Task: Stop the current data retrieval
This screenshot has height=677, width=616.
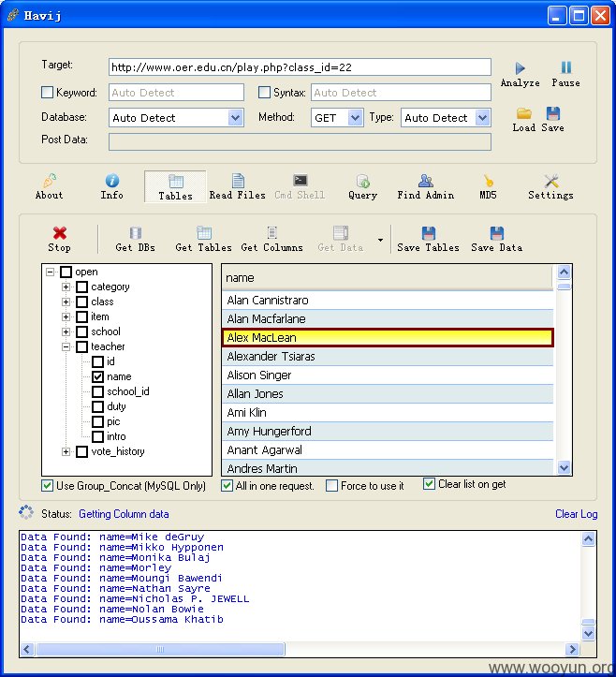Action: 60,239
